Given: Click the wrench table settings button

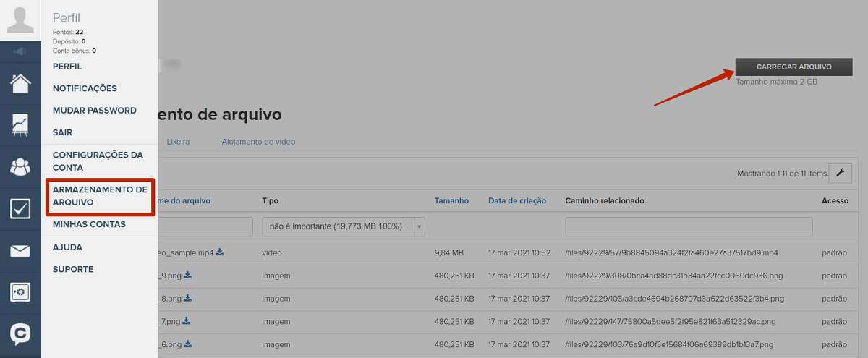Looking at the screenshot, I should tap(840, 173).
